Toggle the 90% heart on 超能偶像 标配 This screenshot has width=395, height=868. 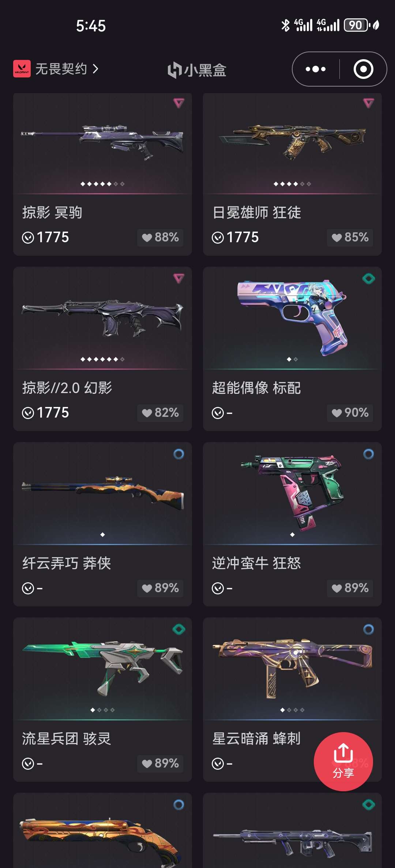pyautogui.click(x=350, y=413)
